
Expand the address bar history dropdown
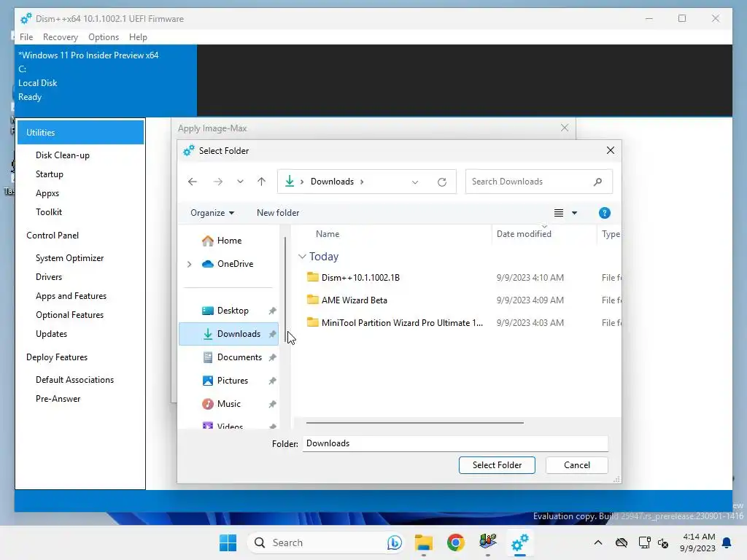[x=415, y=182]
